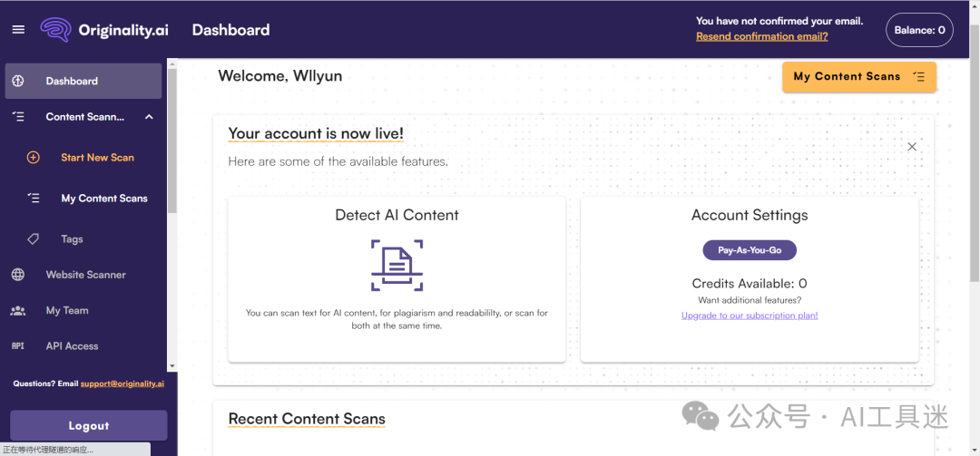
Task: Click the Logout button
Action: (89, 425)
